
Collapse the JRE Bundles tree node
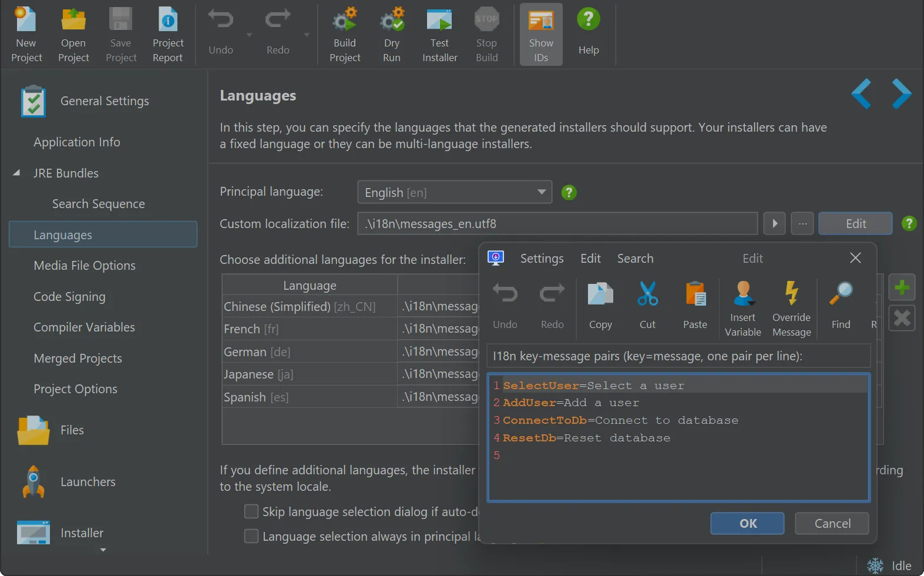click(x=16, y=173)
